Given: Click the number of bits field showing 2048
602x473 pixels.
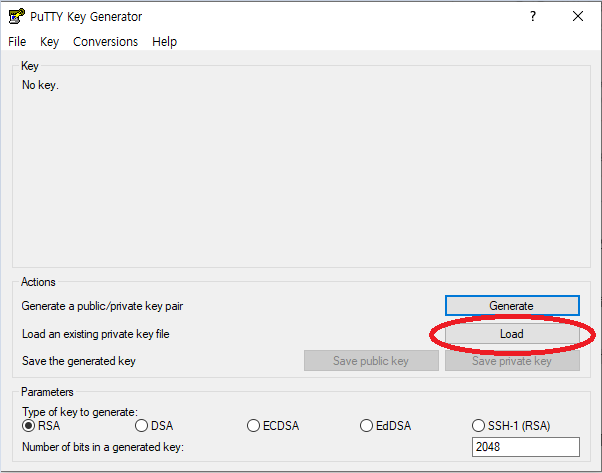Looking at the screenshot, I should (x=526, y=447).
